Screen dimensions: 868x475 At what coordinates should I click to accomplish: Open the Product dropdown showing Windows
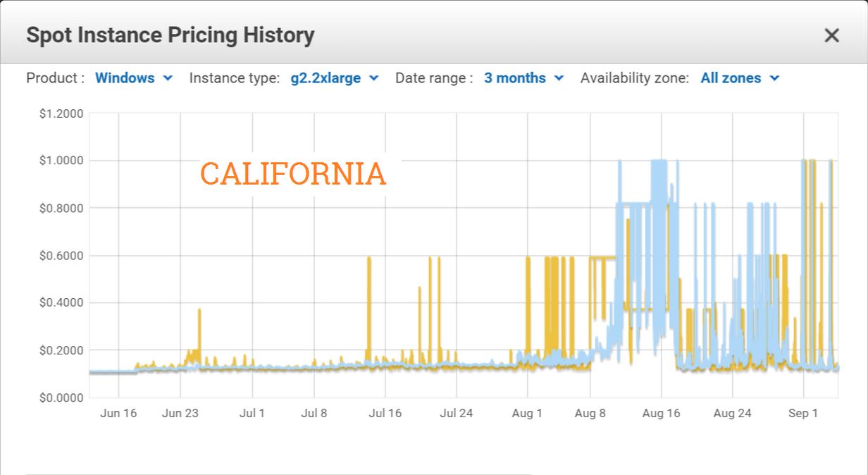pos(133,78)
